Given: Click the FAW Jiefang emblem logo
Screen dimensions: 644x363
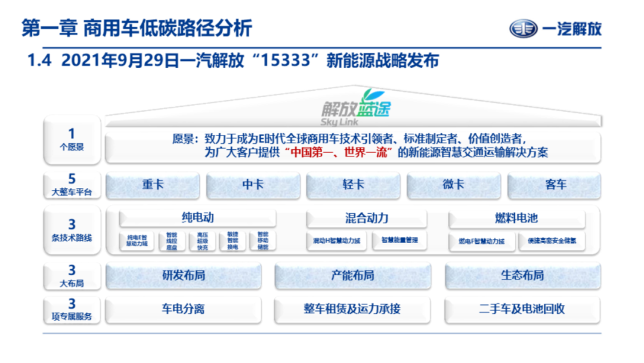Looking at the screenshot, I should coord(524,29).
